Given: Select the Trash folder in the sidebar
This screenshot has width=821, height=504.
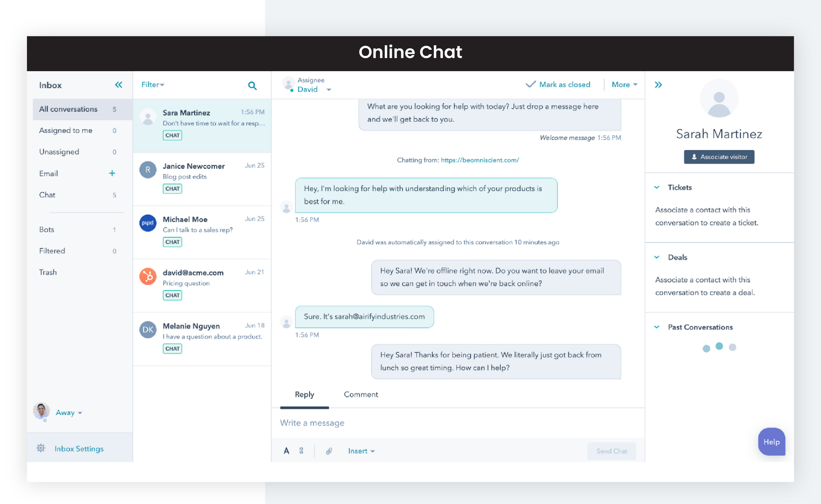Looking at the screenshot, I should 48,272.
